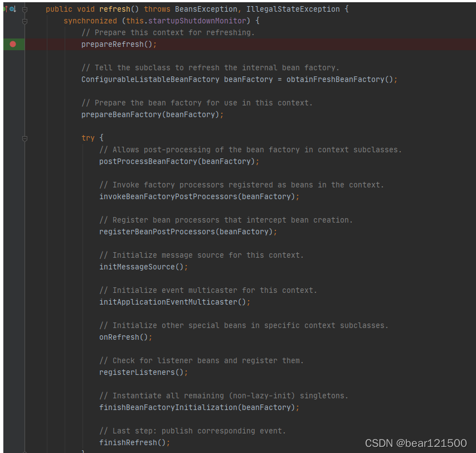Click the refresh method name in declaration
Image resolution: width=476 pixels, height=453 pixels.
pyautogui.click(x=115, y=9)
